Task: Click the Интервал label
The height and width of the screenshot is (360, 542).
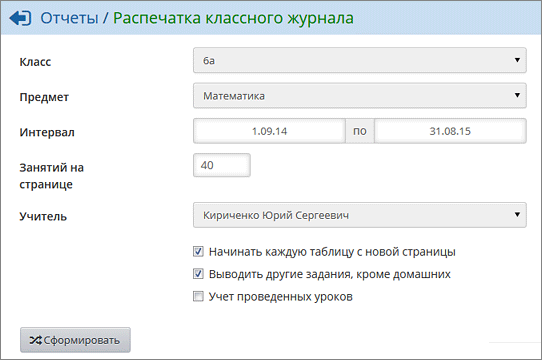Action: [x=47, y=132]
